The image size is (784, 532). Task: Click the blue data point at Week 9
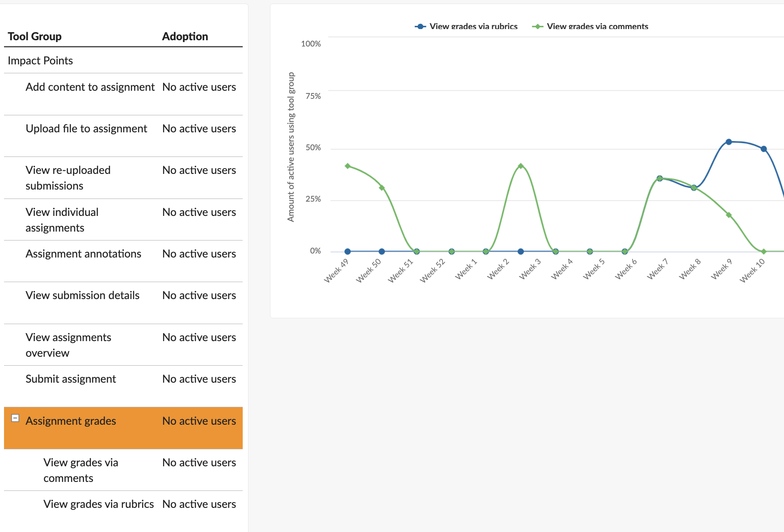coord(729,142)
